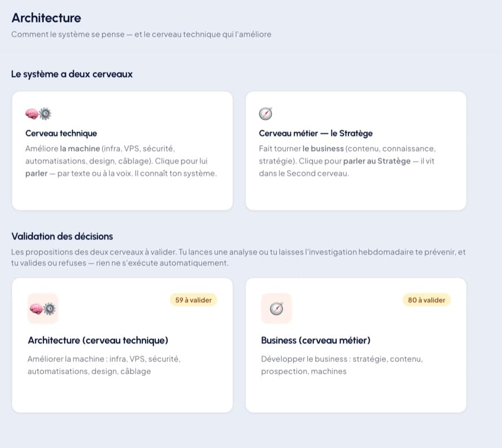Click the '80 à valider' badge
The image size is (502, 448).
(x=427, y=300)
